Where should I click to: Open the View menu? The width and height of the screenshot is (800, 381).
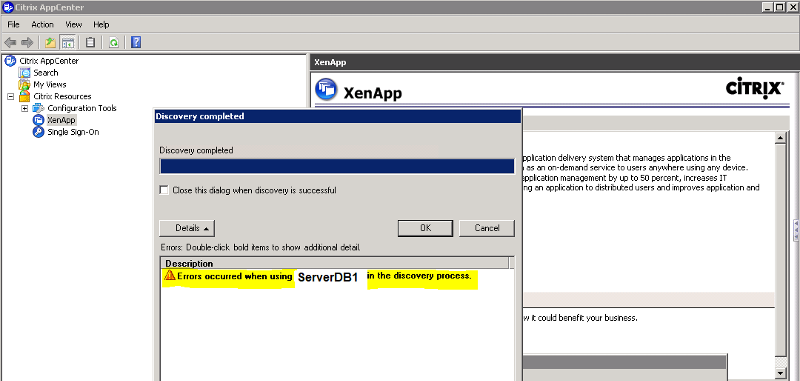pos(73,24)
